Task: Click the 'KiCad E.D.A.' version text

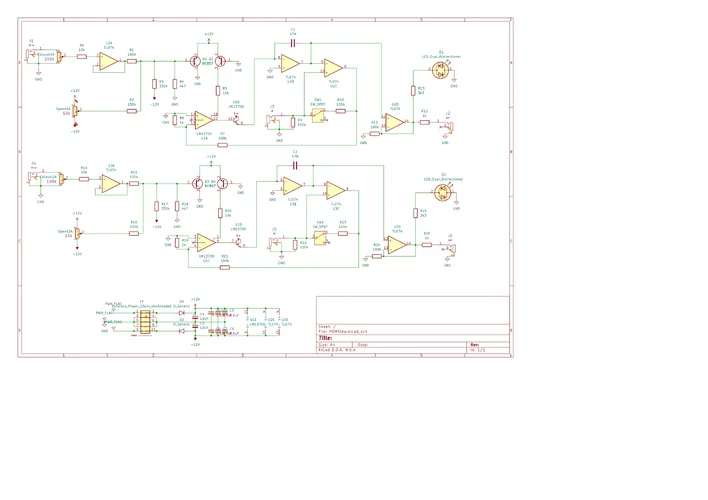Action: pos(337,350)
